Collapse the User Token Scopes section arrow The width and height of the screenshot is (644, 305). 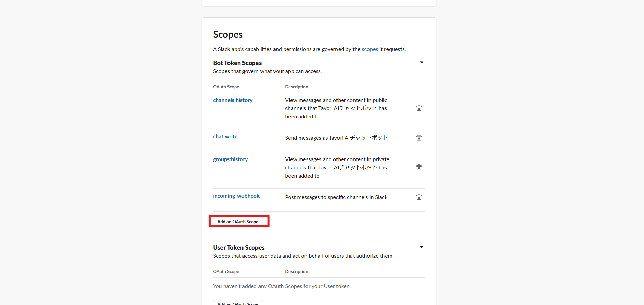tap(422, 247)
